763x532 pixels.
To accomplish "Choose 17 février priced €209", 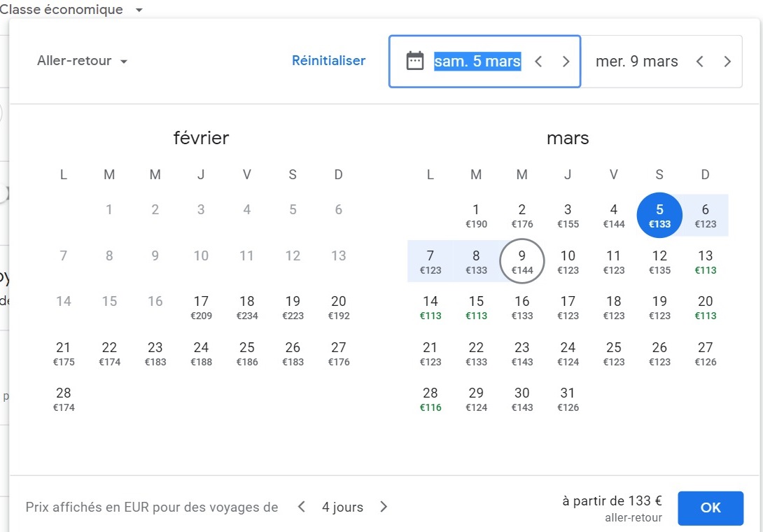I will tap(201, 307).
